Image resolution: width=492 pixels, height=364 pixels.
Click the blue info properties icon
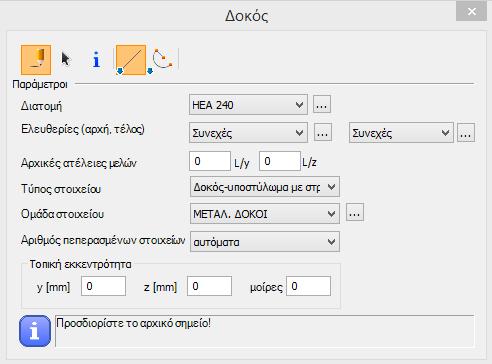click(96, 60)
